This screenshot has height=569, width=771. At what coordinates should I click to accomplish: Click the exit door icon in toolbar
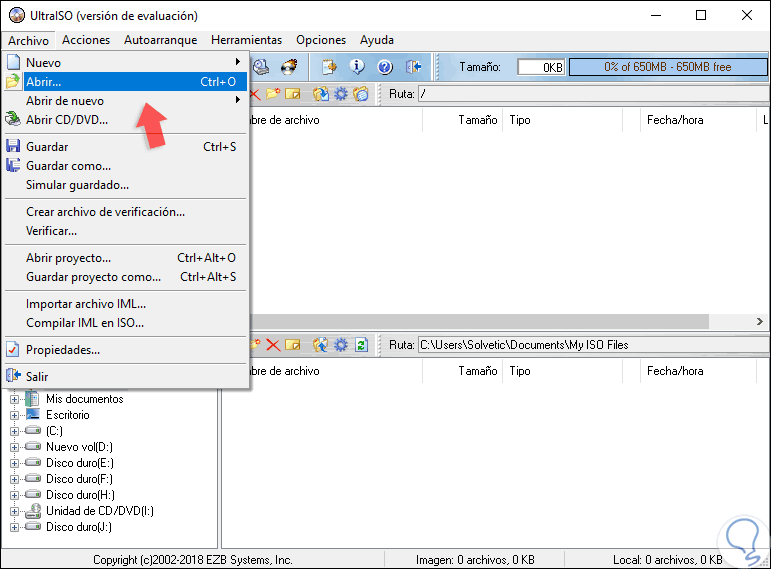pyautogui.click(x=414, y=66)
